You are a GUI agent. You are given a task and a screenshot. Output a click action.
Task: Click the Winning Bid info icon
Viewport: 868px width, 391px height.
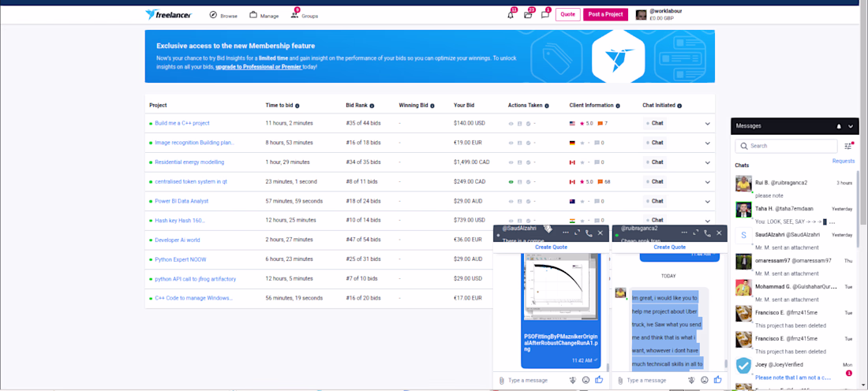pos(432,106)
